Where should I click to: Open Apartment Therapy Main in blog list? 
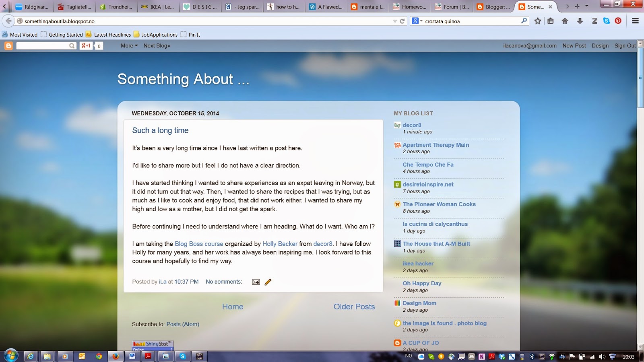[x=436, y=145]
